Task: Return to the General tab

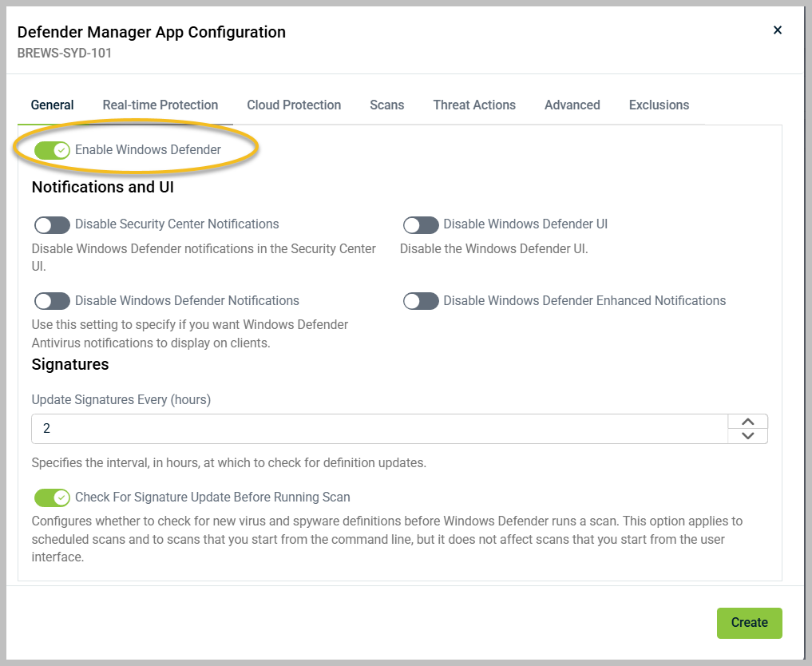Action: [52, 105]
